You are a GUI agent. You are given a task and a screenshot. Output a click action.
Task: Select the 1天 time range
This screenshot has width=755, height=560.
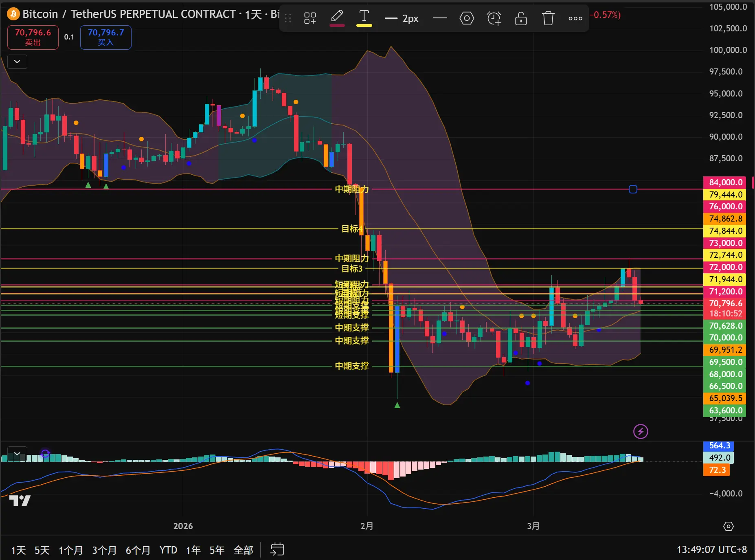pyautogui.click(x=18, y=550)
